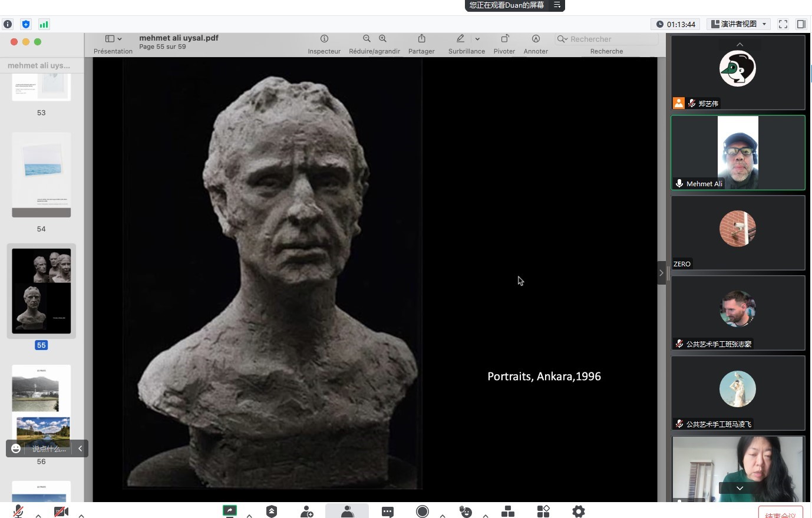
Task: Open the chat bubble icon
Action: point(387,511)
